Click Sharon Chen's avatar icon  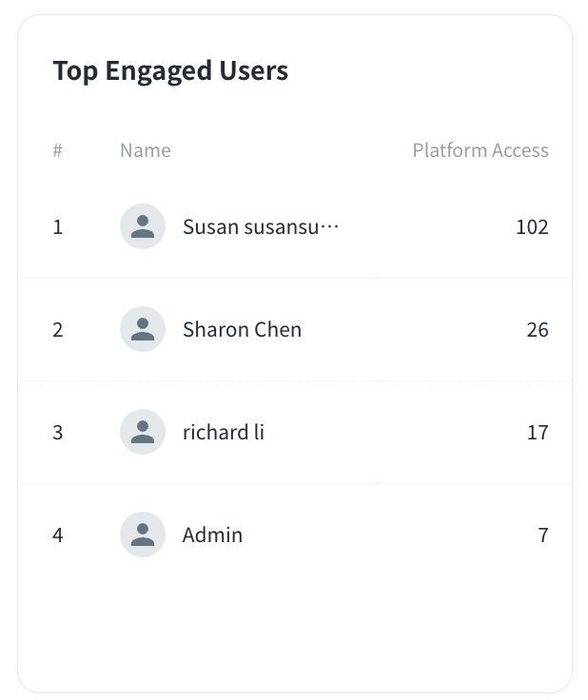tap(143, 329)
